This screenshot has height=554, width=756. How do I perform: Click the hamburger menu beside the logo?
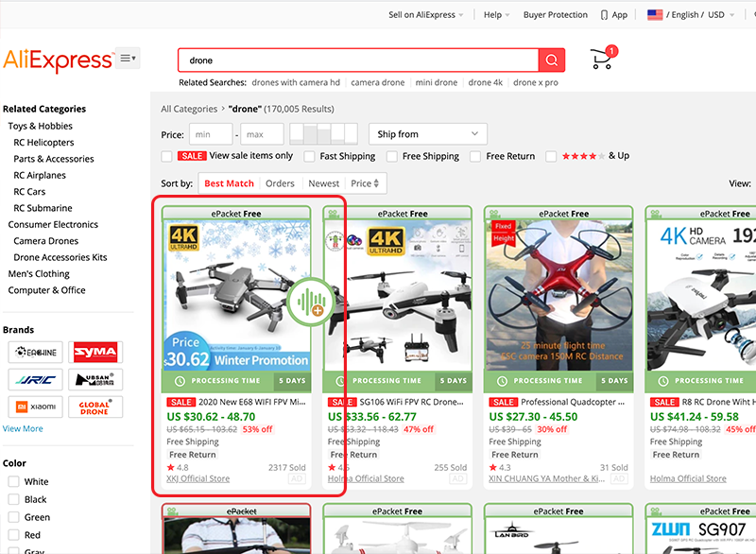pyautogui.click(x=126, y=57)
